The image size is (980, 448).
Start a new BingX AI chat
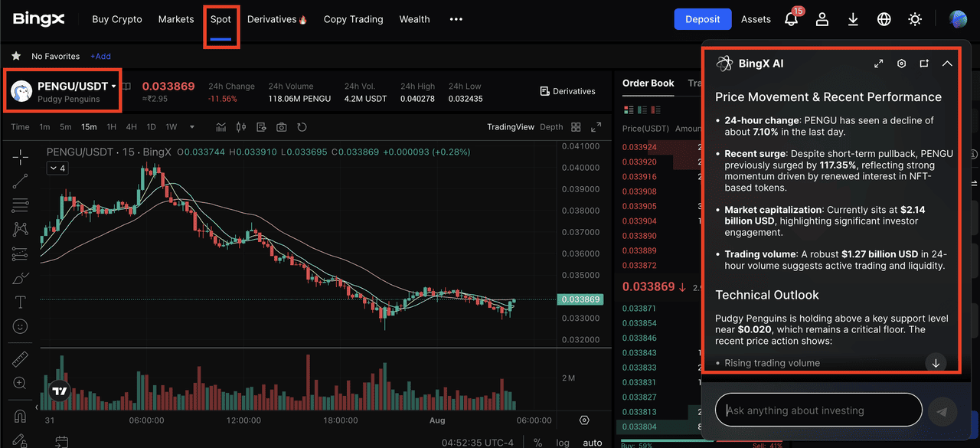pyautogui.click(x=924, y=64)
